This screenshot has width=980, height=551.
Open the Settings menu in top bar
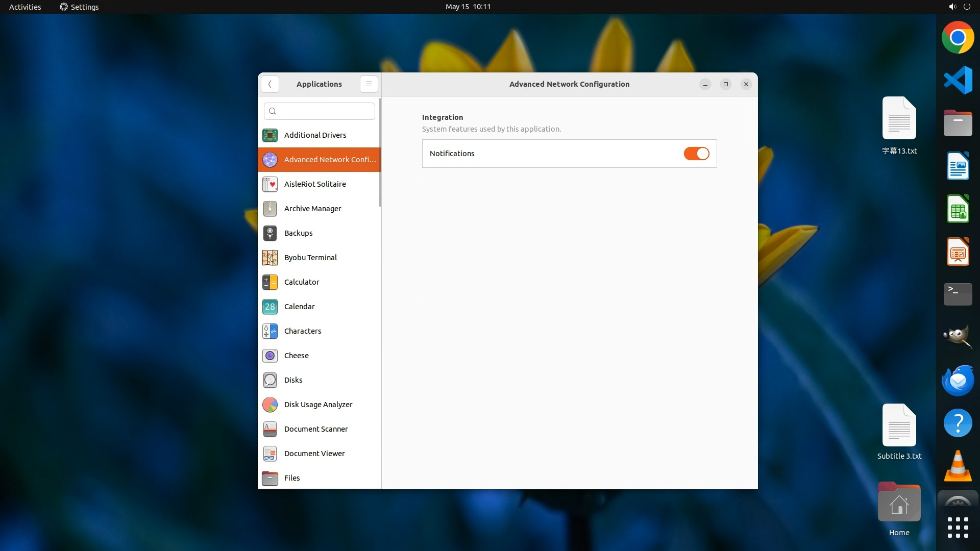(79, 7)
